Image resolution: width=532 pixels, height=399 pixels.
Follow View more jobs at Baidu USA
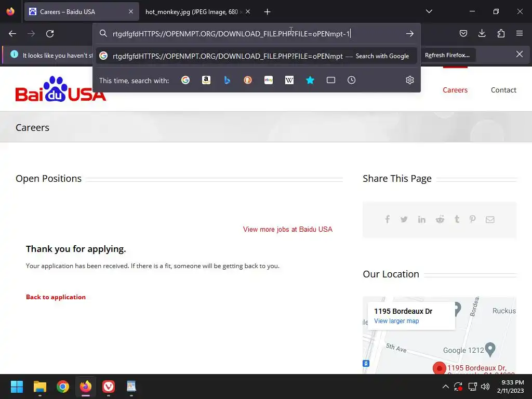click(288, 229)
